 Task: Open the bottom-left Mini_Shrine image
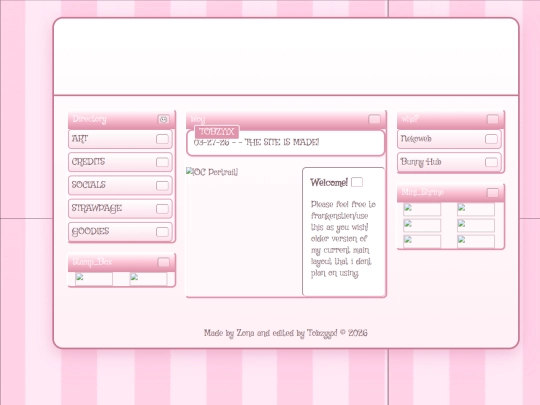pyautogui.click(x=422, y=241)
